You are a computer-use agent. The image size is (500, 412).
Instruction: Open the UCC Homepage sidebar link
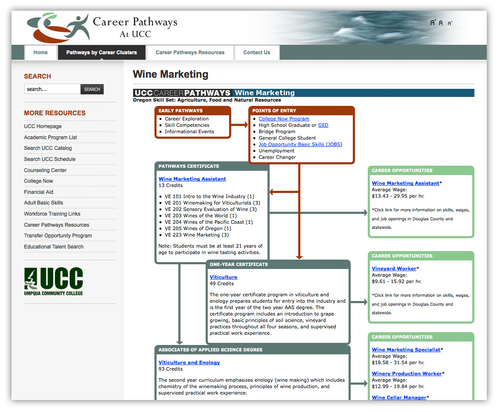tap(43, 126)
